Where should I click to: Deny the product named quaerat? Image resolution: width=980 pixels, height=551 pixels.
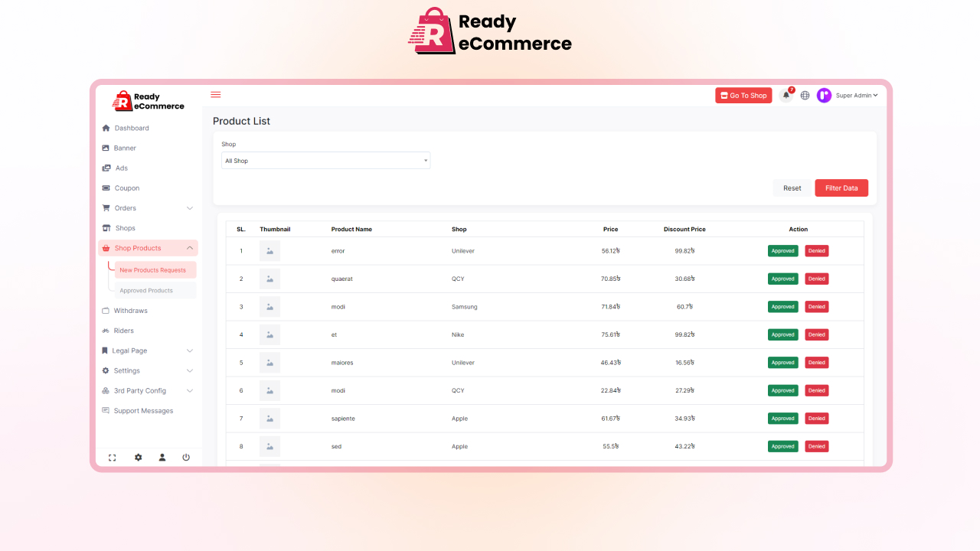pos(816,279)
